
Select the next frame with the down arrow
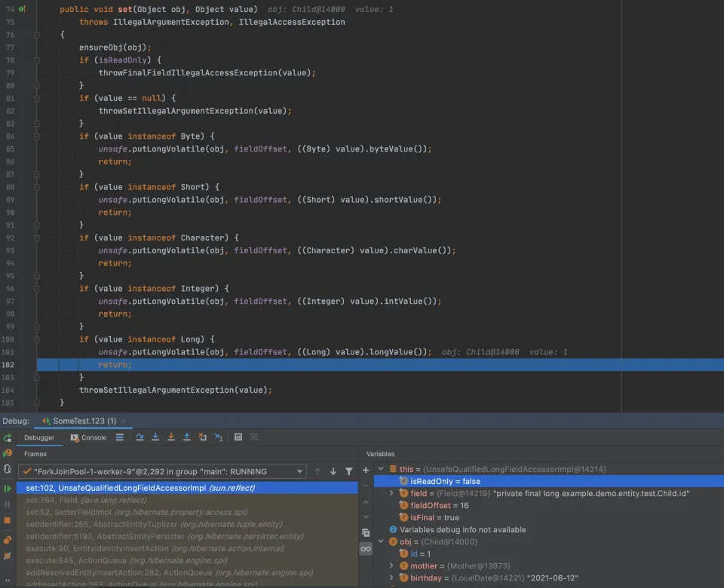pos(333,471)
